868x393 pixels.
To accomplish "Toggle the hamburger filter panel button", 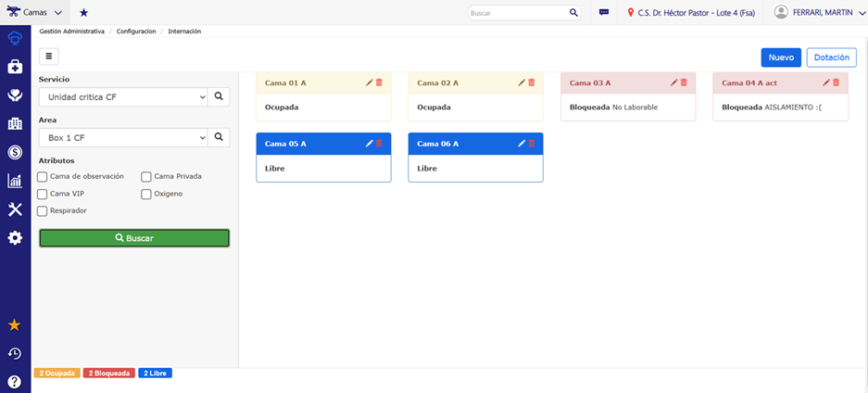I will click(x=49, y=56).
